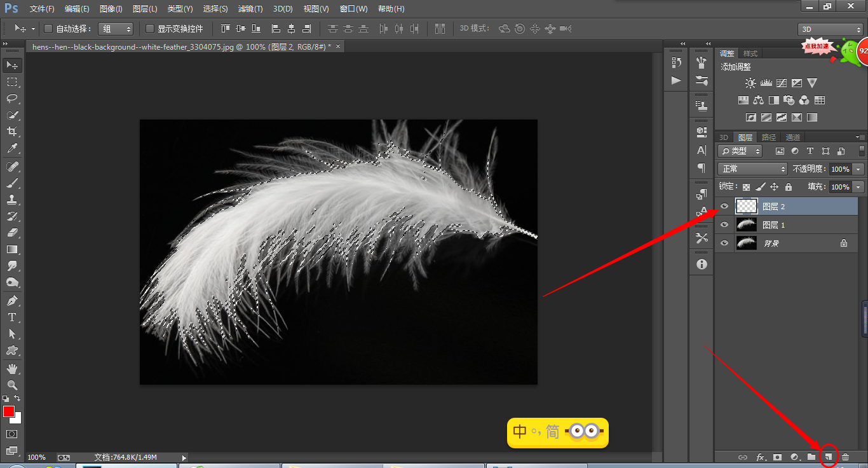Image resolution: width=868 pixels, height=468 pixels.
Task: Switch to the 通道 tab
Action: pyautogui.click(x=793, y=137)
